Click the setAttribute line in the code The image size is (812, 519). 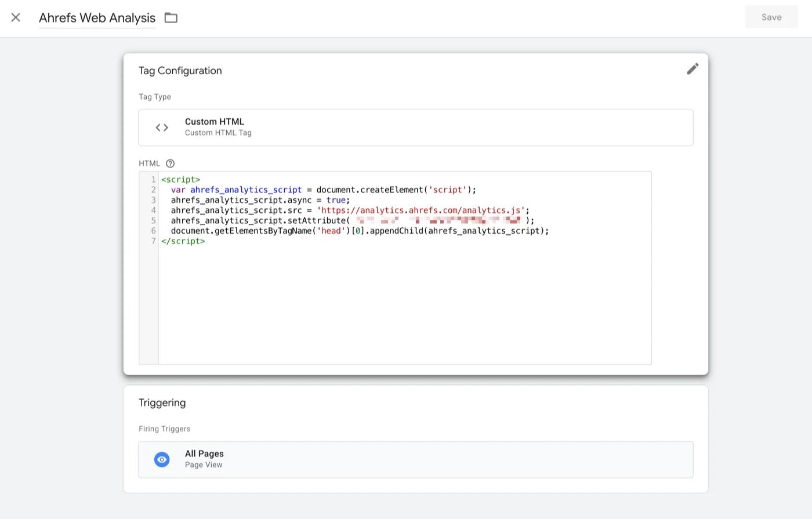coord(352,220)
